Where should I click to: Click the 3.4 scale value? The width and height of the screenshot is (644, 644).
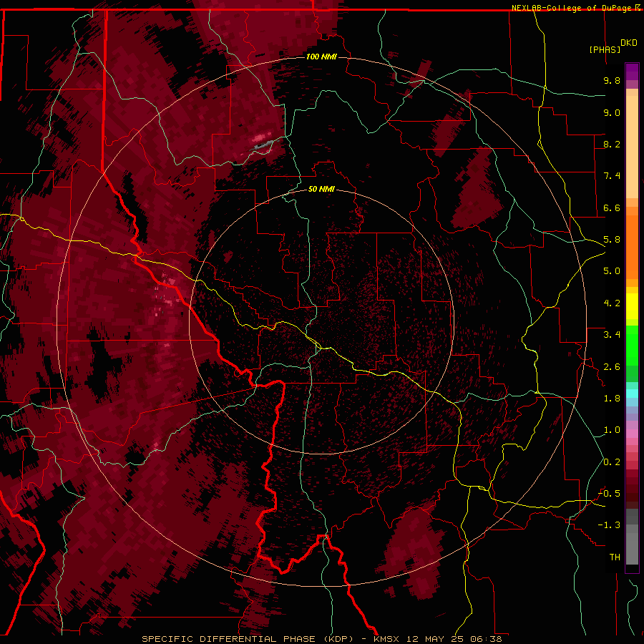tap(612, 335)
